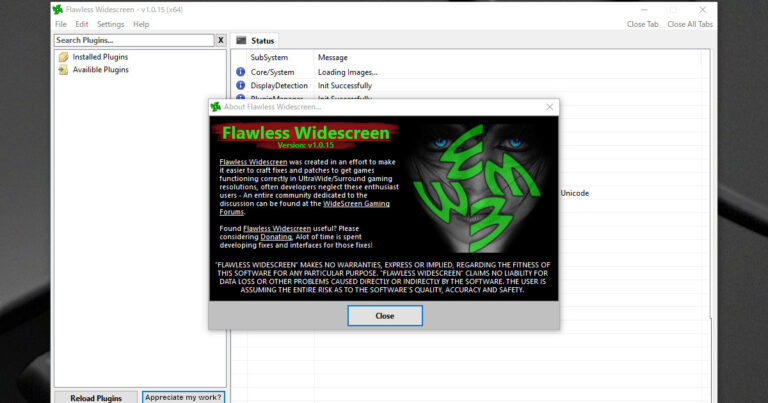Screen dimensions: 768x403
Task: Click the DisplayDetection info icon
Action: click(240, 86)
